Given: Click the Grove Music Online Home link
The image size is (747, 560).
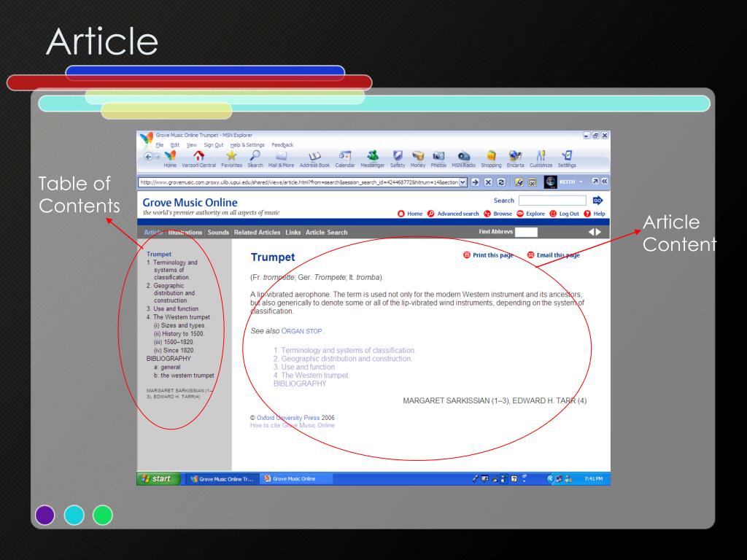Looking at the screenshot, I should 410,214.
